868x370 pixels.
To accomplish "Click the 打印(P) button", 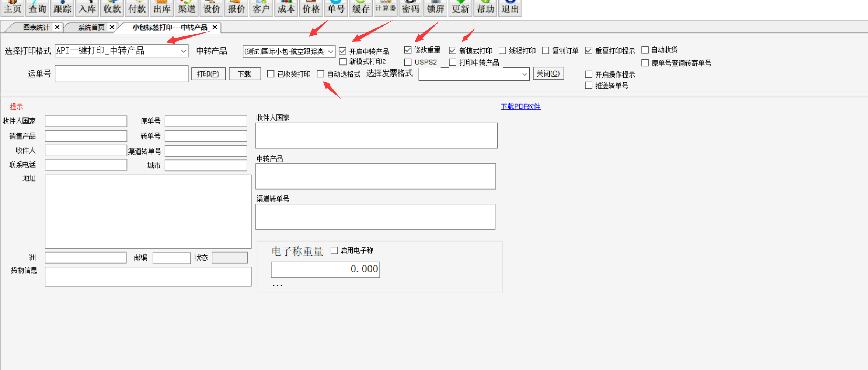I will coord(208,74).
